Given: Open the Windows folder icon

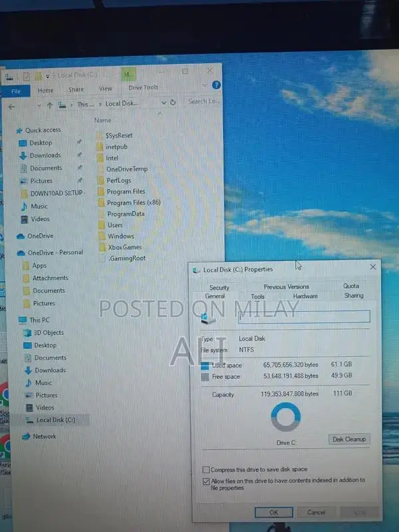Looking at the screenshot, I should point(100,236).
